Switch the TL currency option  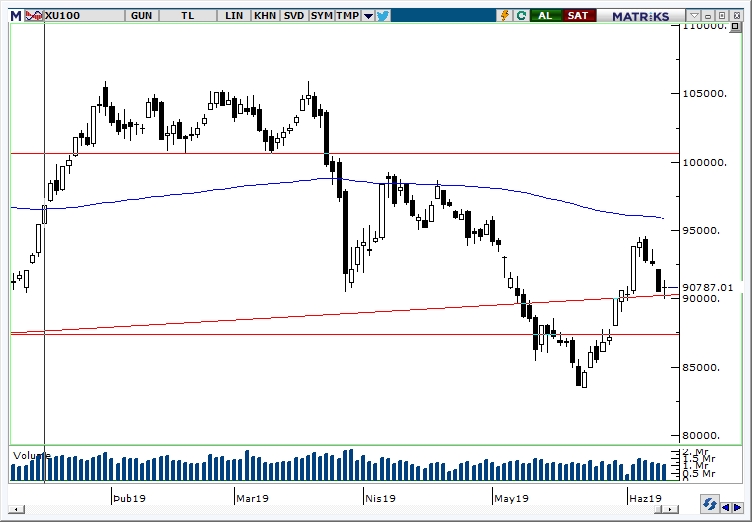[188, 15]
